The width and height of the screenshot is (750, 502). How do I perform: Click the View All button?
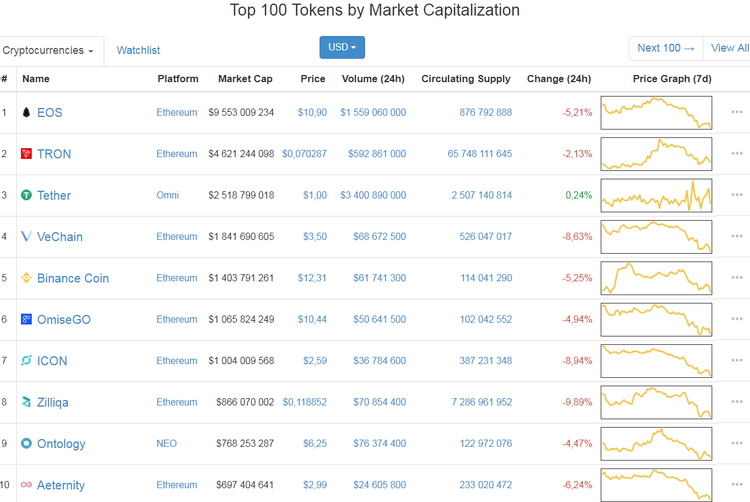point(729,48)
